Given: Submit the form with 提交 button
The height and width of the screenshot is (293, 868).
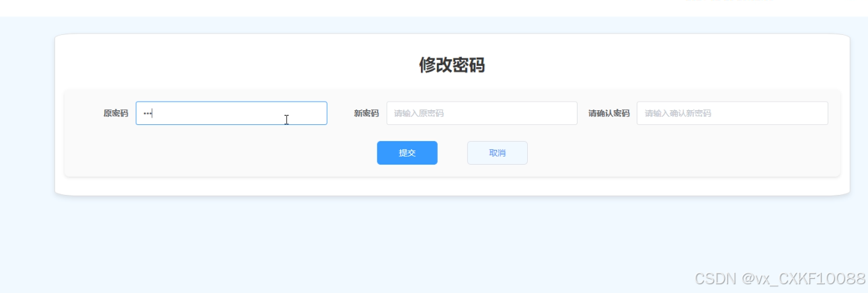Looking at the screenshot, I should 407,153.
